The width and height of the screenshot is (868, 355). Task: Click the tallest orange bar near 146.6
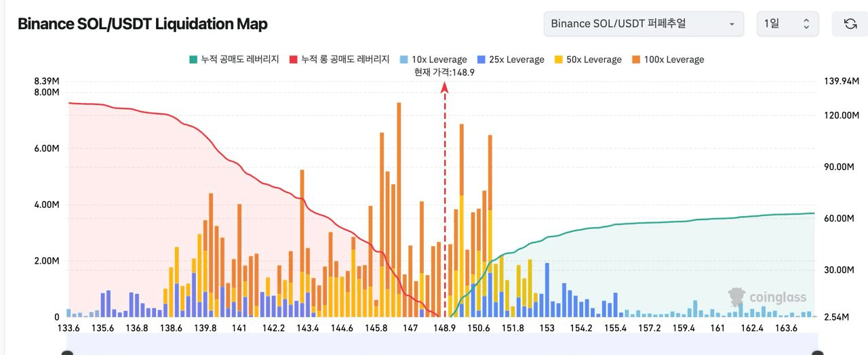pos(399,210)
